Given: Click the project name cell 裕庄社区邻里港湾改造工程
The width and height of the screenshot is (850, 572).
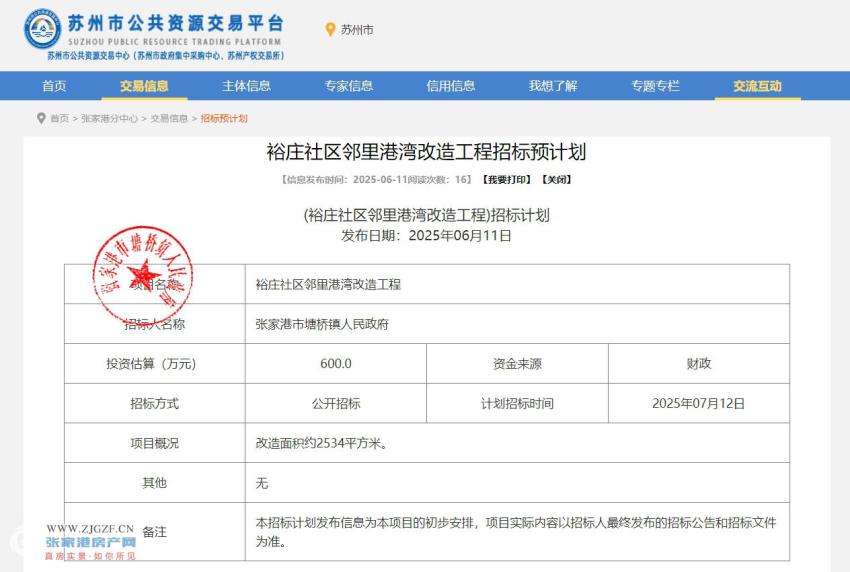Looking at the screenshot, I should (517, 284).
